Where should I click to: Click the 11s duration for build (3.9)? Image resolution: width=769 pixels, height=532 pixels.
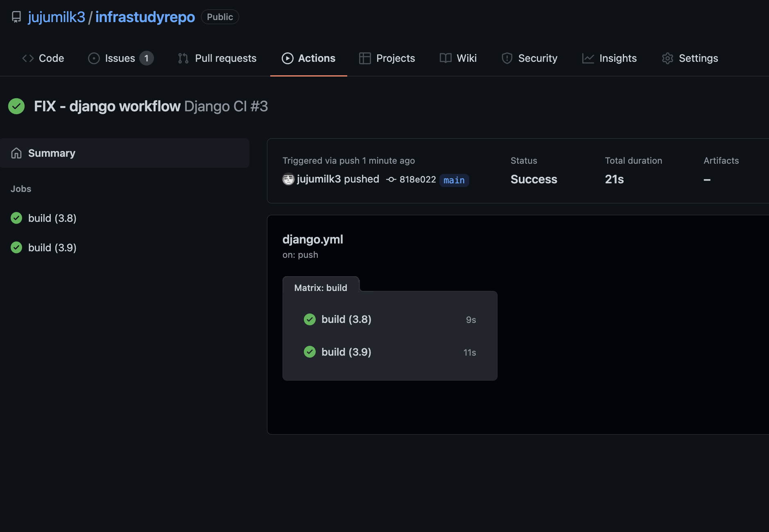pos(470,352)
